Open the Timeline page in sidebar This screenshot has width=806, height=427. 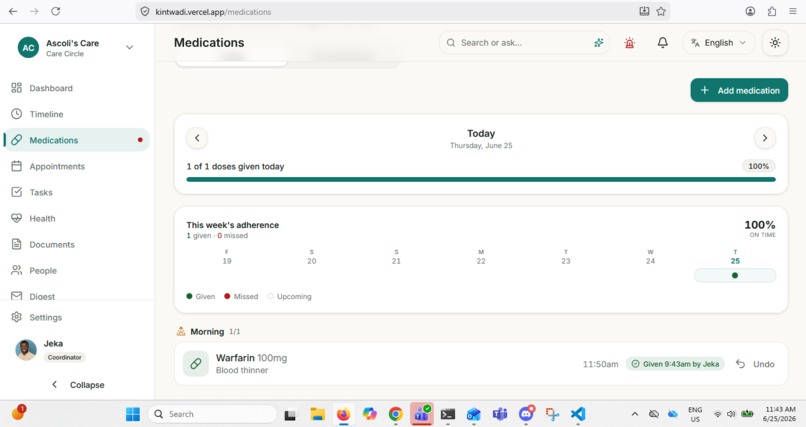(76, 114)
